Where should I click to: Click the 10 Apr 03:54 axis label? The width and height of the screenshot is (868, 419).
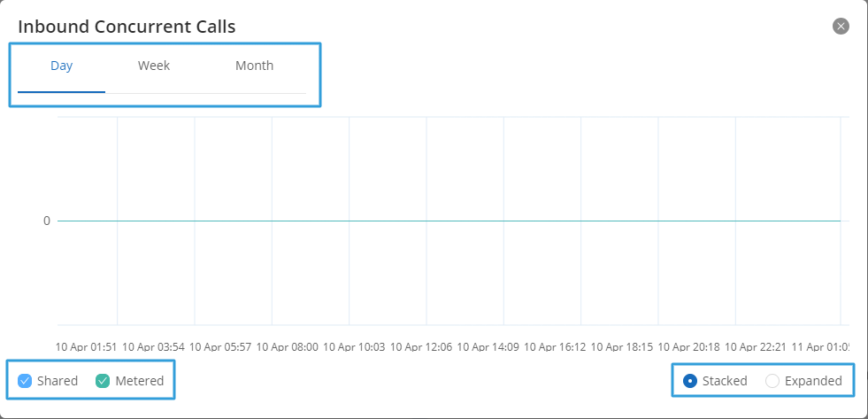click(153, 347)
